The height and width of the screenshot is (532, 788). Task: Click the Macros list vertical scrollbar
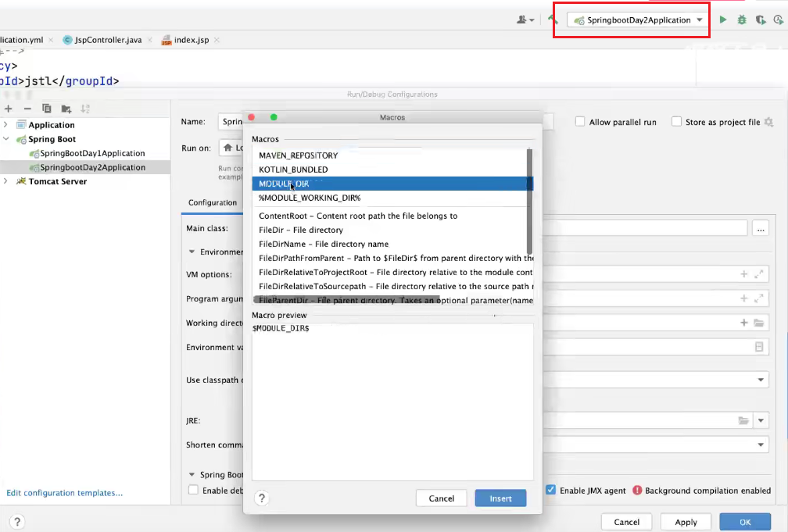(x=529, y=201)
